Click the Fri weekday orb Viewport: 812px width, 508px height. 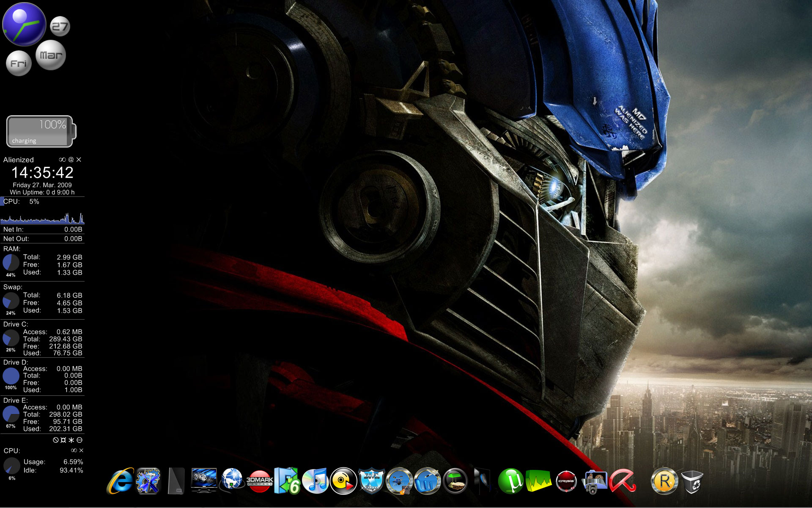tap(19, 63)
